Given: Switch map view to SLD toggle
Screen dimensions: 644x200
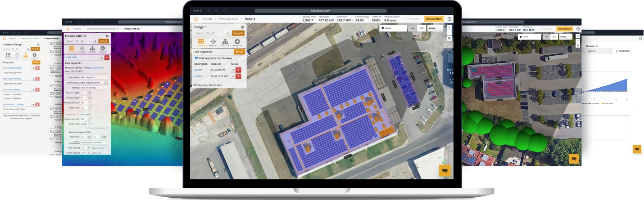Looking at the screenshot, I should (x=422, y=28).
